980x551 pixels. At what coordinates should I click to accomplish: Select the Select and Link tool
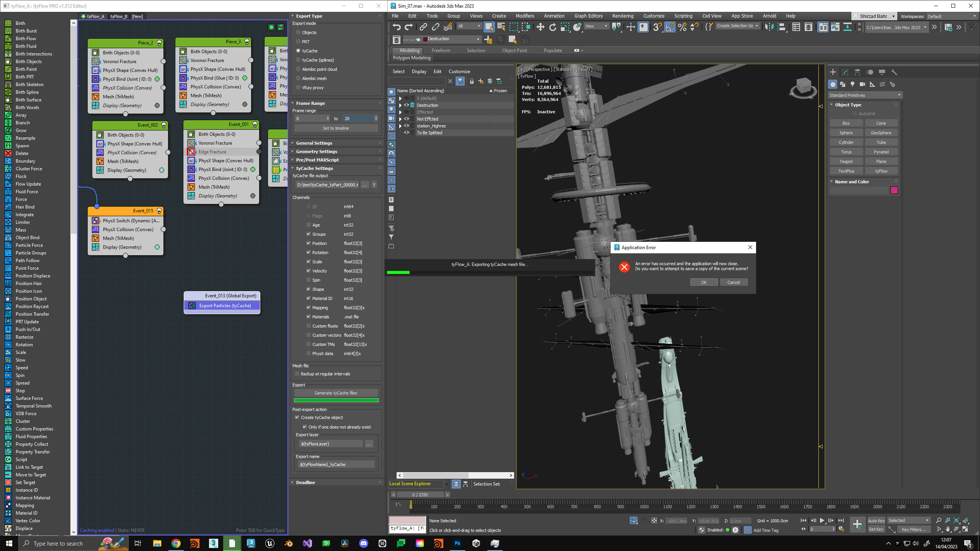tap(423, 27)
